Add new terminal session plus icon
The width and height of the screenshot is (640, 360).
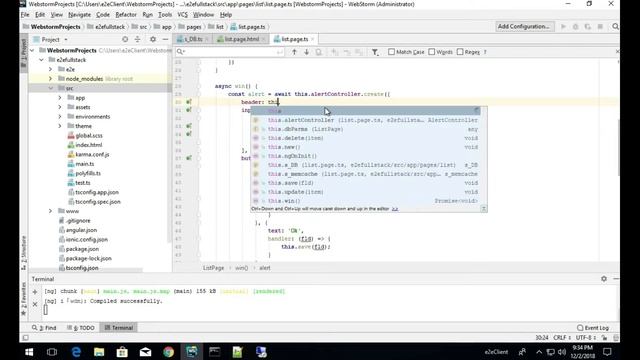pyautogui.click(x=35, y=291)
